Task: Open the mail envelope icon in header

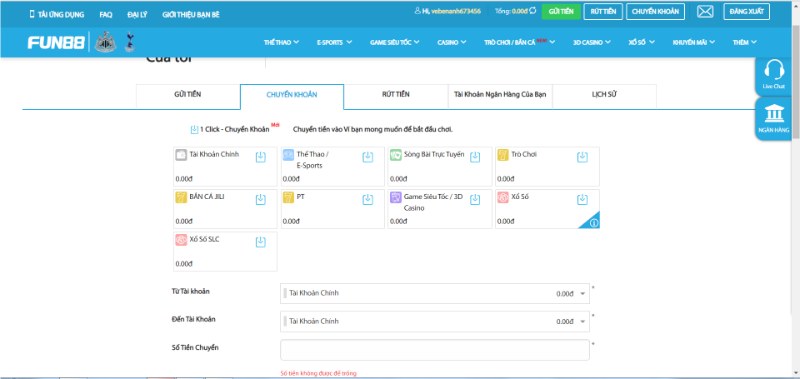Action: [x=705, y=11]
